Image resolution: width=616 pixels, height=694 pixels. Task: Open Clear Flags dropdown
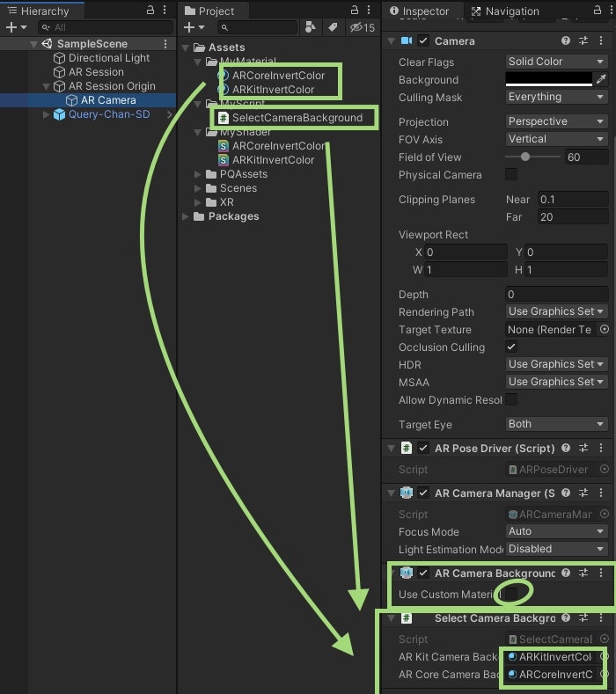[x=556, y=62]
